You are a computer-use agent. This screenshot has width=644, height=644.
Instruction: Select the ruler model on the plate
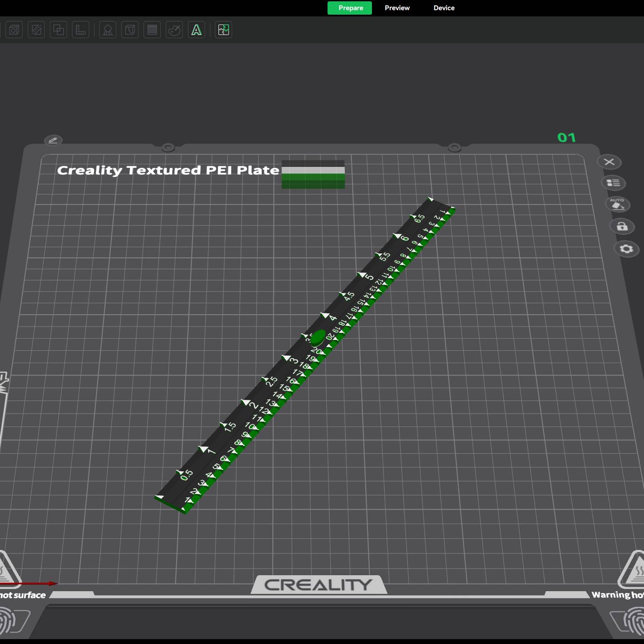click(306, 355)
